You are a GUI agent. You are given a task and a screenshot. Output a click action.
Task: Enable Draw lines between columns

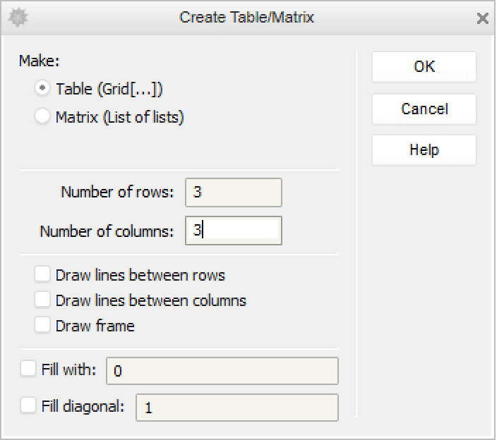pos(42,300)
